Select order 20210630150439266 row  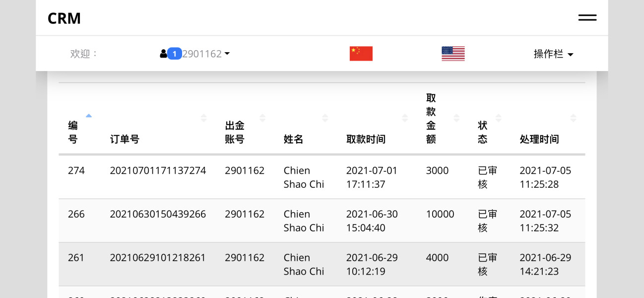click(x=322, y=221)
